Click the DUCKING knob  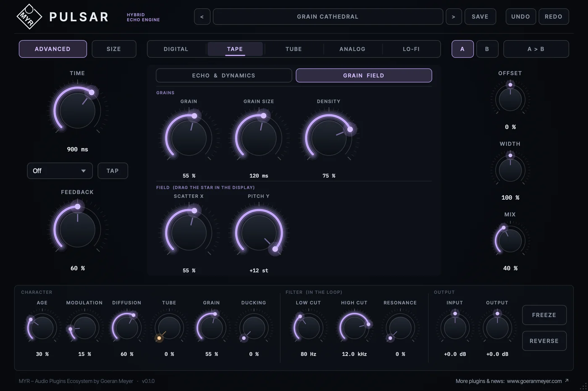254,328
